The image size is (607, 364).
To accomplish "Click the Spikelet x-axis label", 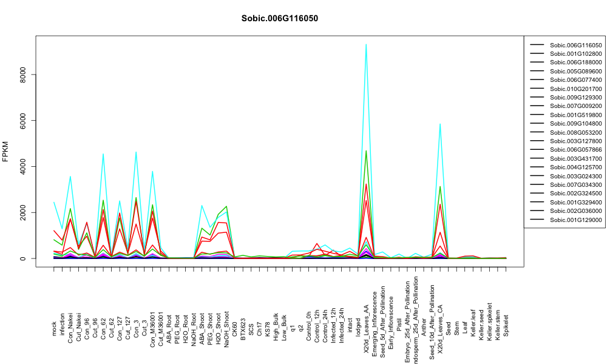I will tap(506, 325).
